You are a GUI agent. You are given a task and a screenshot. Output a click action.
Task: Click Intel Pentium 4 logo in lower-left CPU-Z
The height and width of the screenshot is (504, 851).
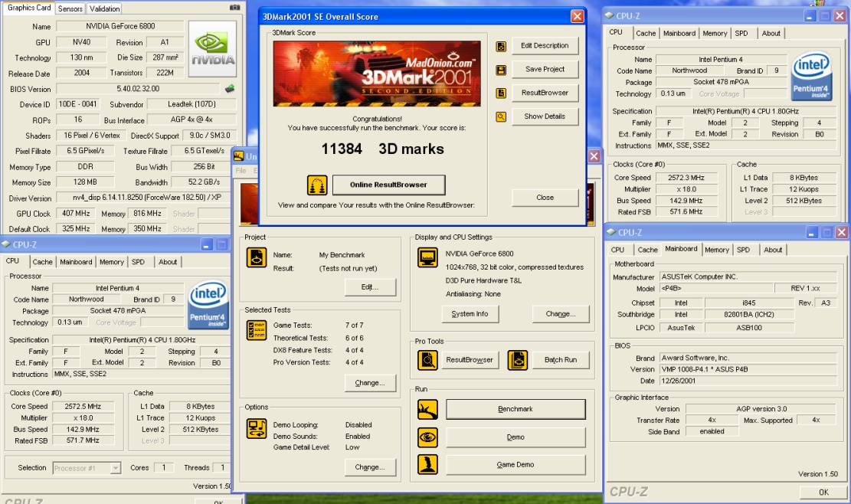[208, 305]
